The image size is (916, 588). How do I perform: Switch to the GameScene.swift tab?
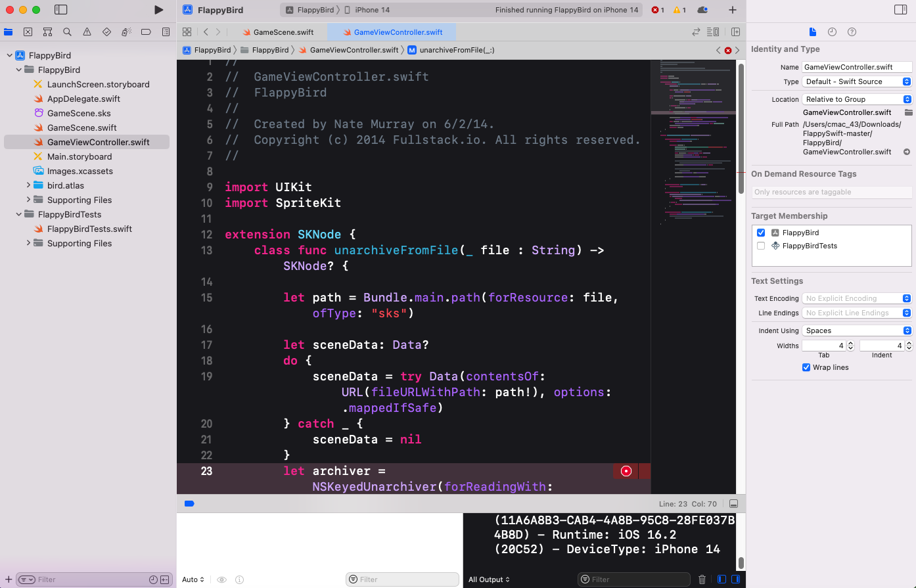[277, 32]
